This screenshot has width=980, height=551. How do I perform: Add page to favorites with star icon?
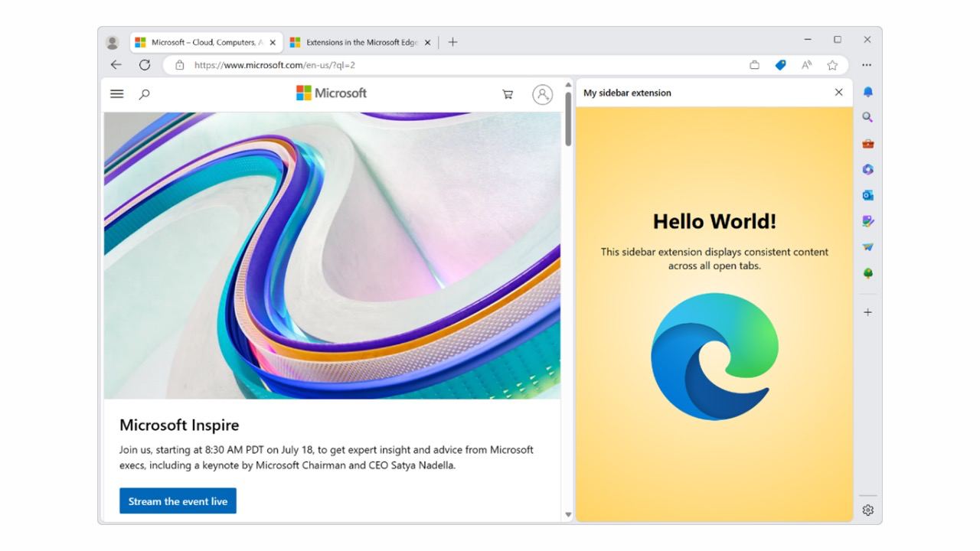tap(832, 65)
